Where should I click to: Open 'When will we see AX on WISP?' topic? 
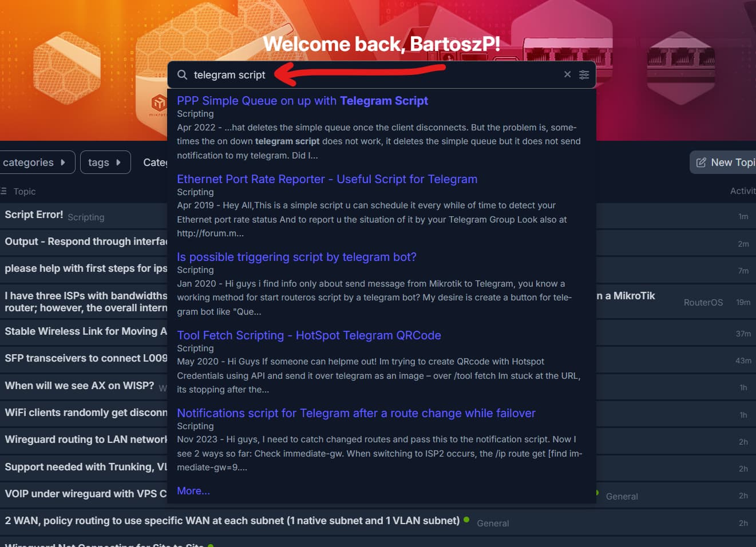(x=80, y=386)
